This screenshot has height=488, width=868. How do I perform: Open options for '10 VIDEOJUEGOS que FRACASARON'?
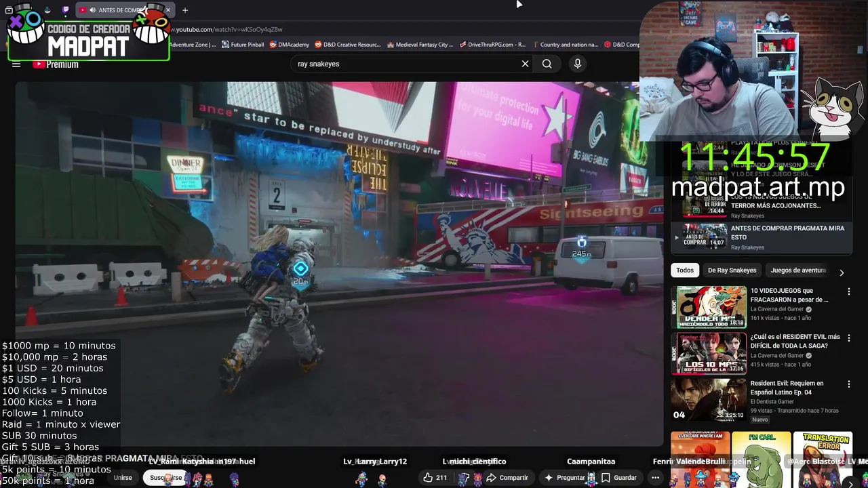tap(848, 291)
